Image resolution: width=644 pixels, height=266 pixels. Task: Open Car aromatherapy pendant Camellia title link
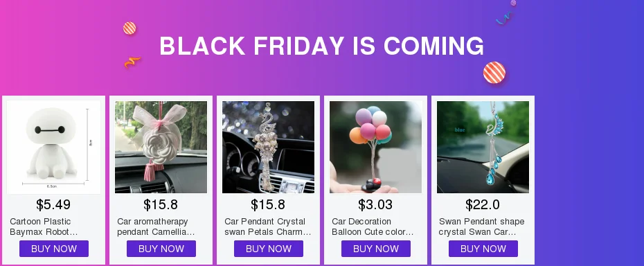(x=156, y=227)
